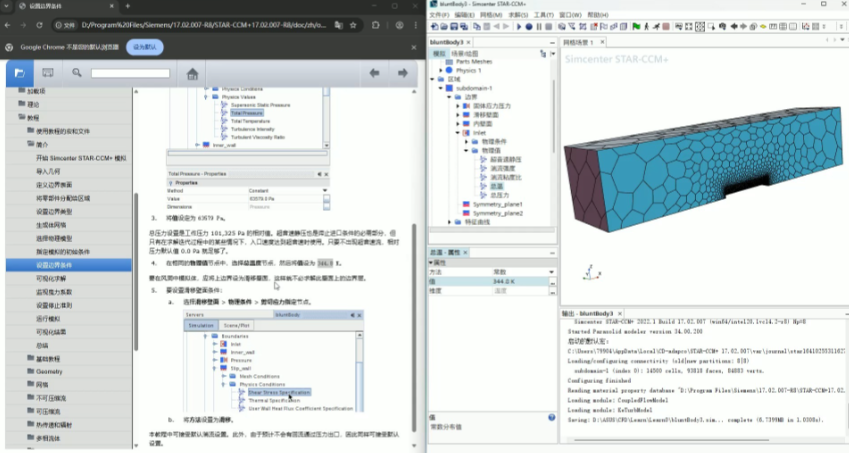Screen dimensions: 849x453
Task: Click the help search magnifier icon
Action: click(77, 73)
